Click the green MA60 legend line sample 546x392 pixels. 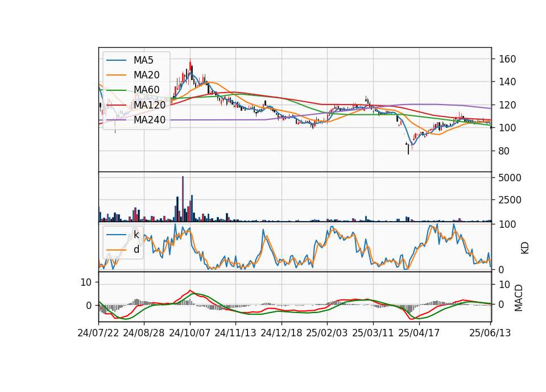(116, 90)
